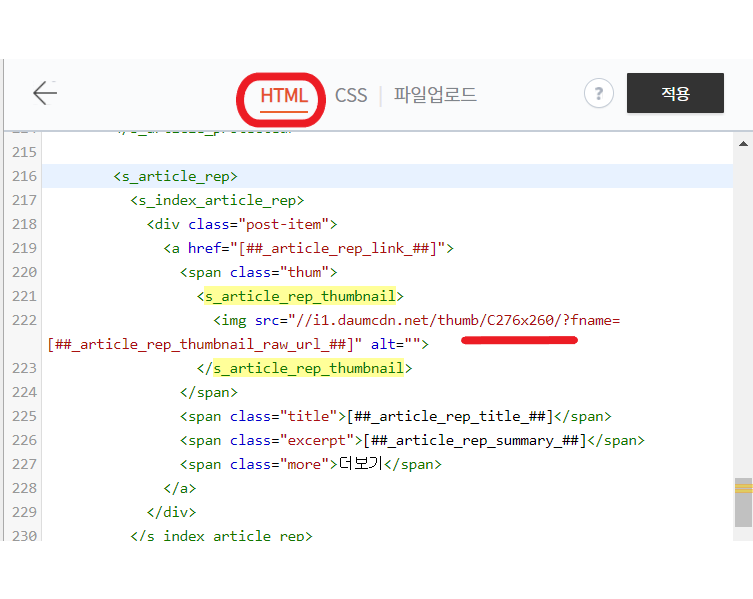Click the 적용 apply button
This screenshot has height=599, width=753.
click(675, 93)
